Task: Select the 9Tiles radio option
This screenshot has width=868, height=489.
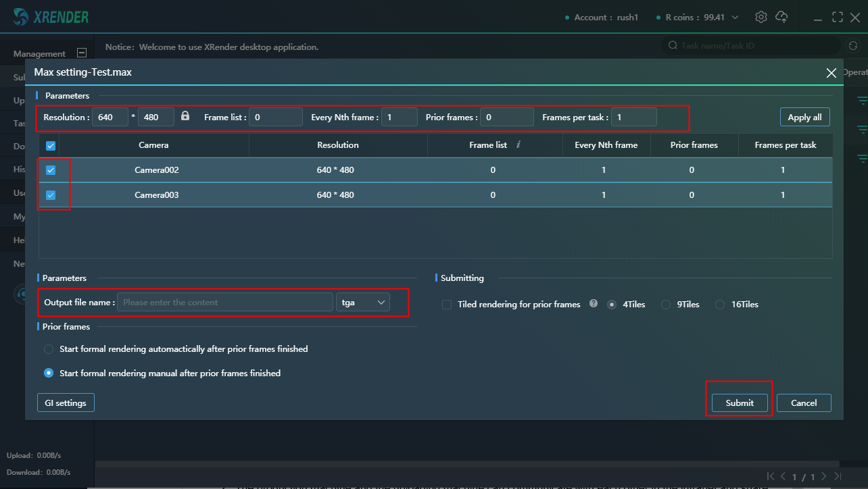Action: tap(666, 305)
